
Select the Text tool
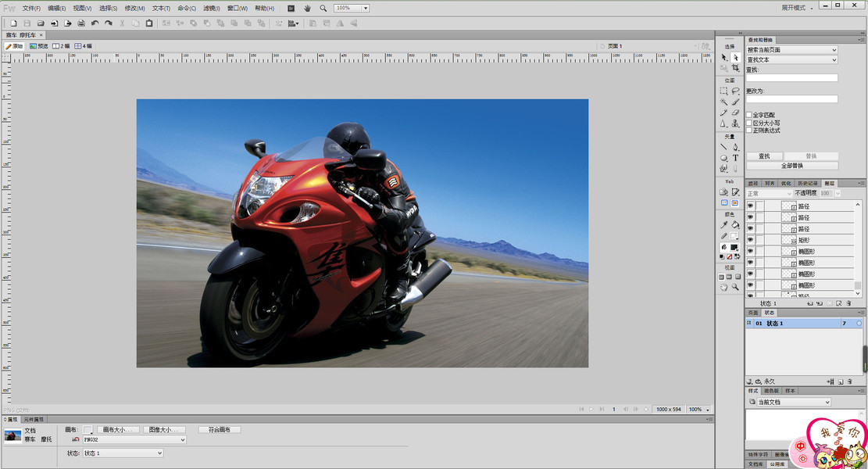[x=735, y=158]
